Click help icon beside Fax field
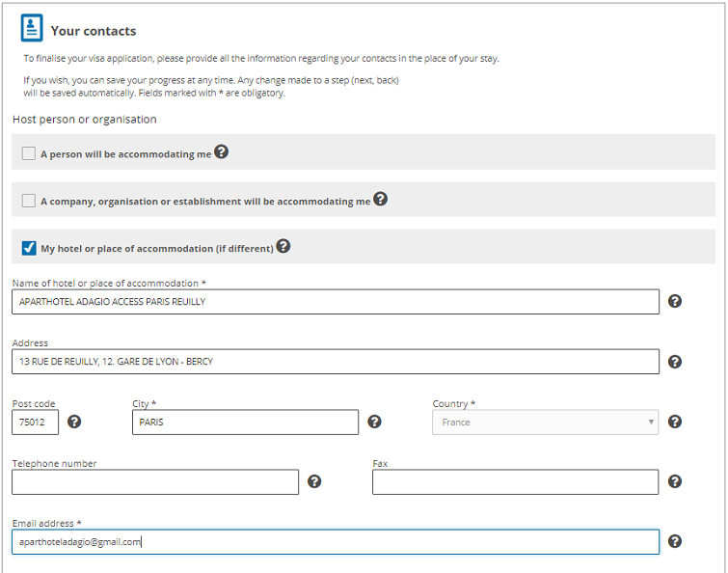Screen dimensions: 728x573 tap(675, 481)
